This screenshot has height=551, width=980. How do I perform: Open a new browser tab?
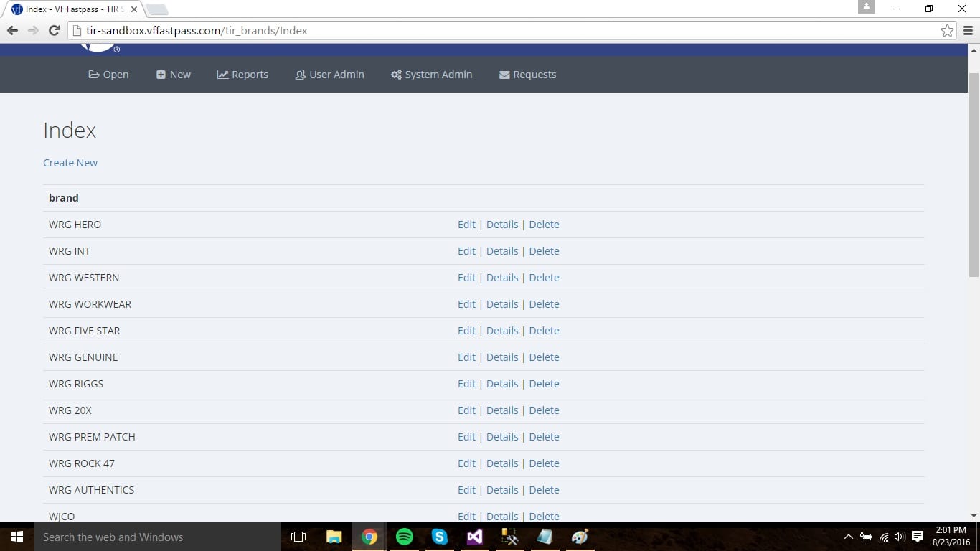tap(156, 9)
